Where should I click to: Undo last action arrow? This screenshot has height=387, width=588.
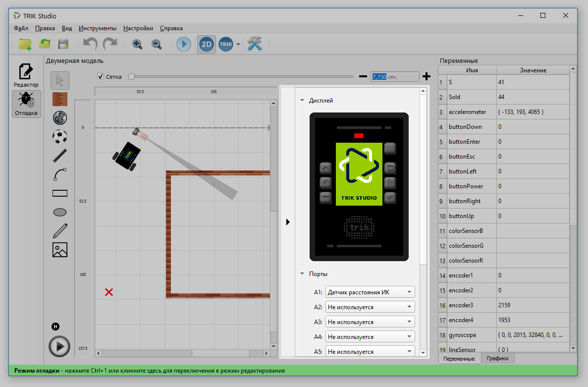tap(90, 44)
